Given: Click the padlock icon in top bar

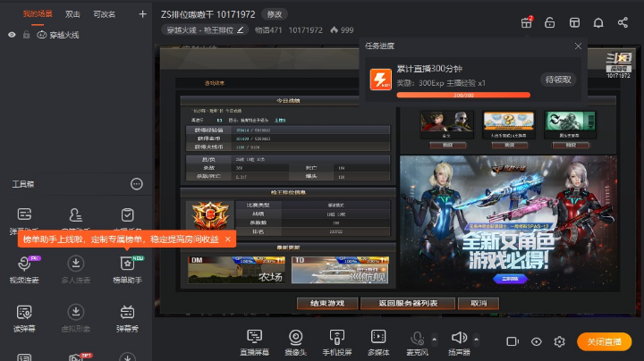Looking at the screenshot, I should point(549,22).
